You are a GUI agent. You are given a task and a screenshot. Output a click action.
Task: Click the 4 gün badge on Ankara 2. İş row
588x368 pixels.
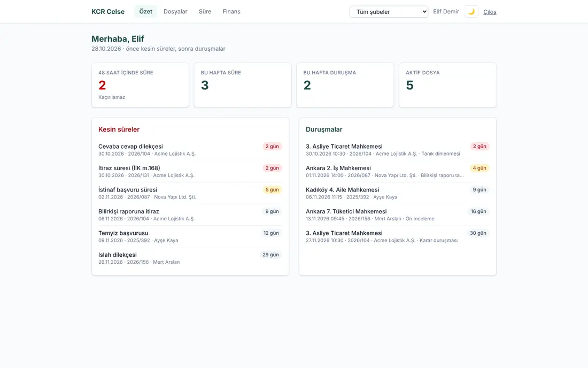tap(479, 168)
